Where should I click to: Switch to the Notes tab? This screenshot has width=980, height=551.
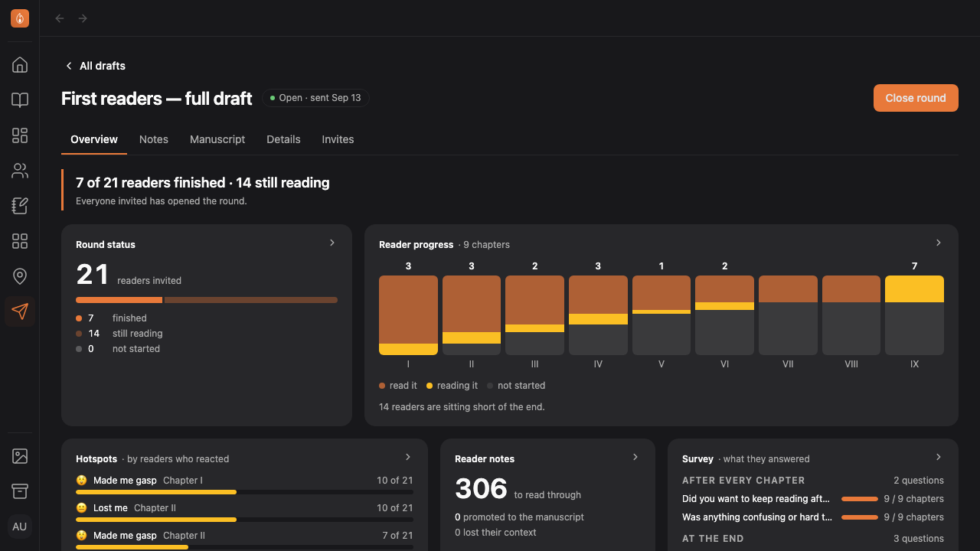(x=154, y=139)
